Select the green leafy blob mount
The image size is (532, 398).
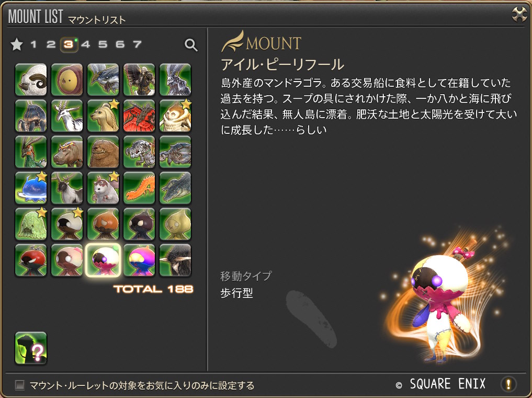point(31,224)
